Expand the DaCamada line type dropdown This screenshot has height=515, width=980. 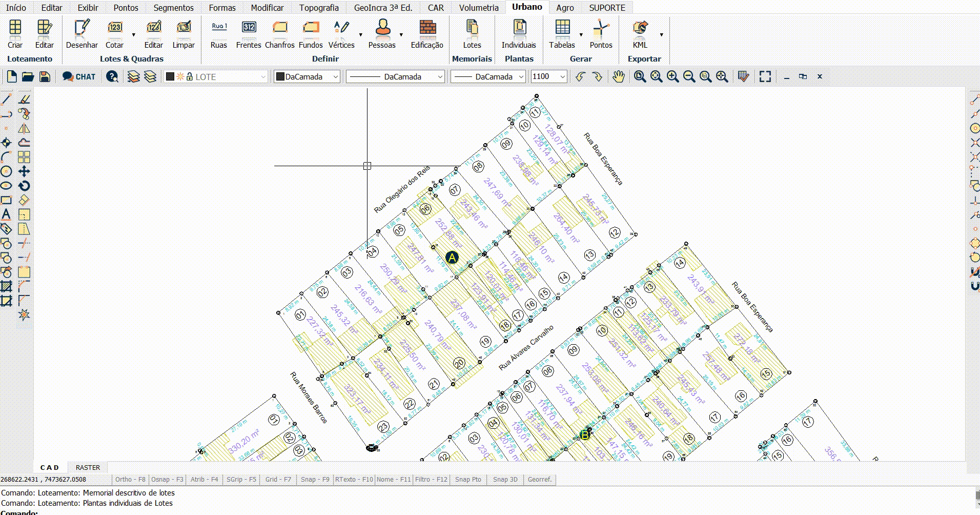395,77
